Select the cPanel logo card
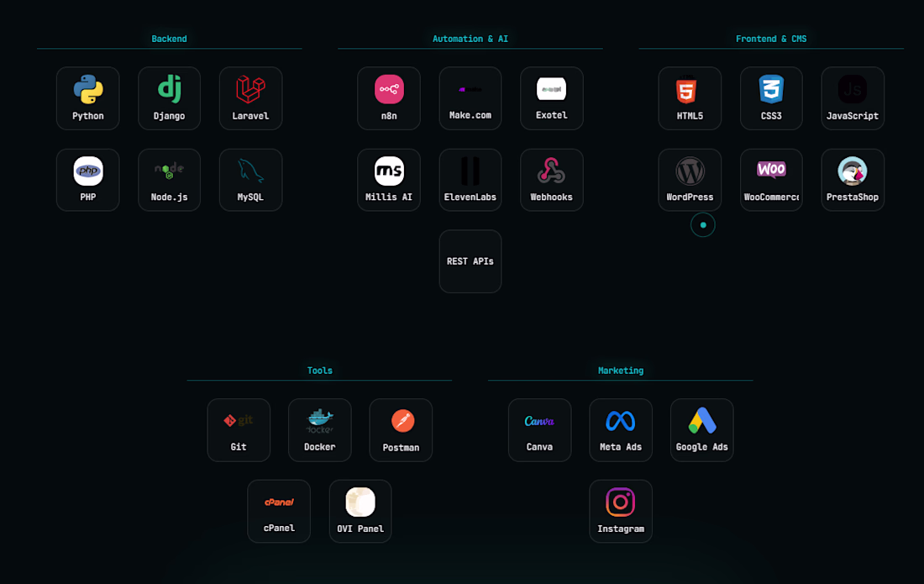Viewport: 924px width, 584px height. [x=279, y=512]
